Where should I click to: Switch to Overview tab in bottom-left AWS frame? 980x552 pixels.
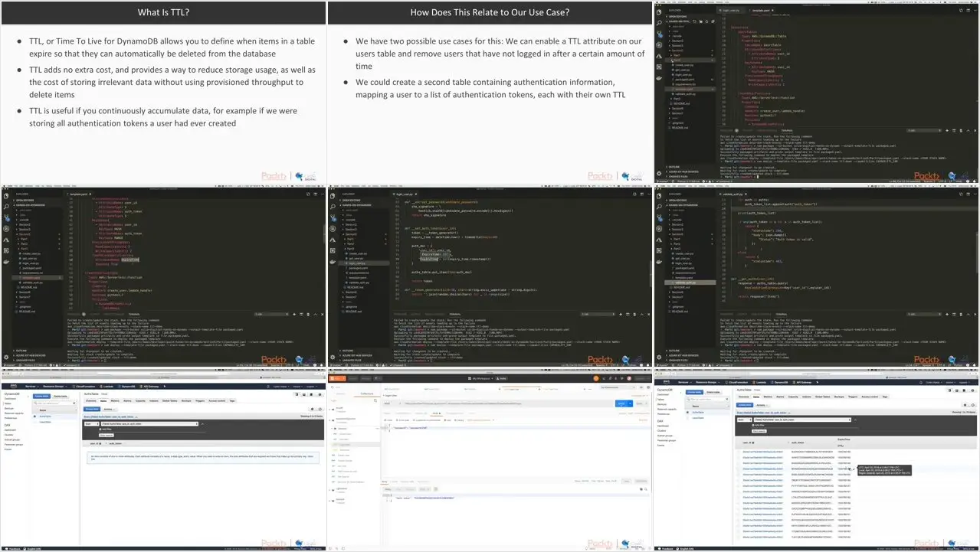(x=91, y=401)
